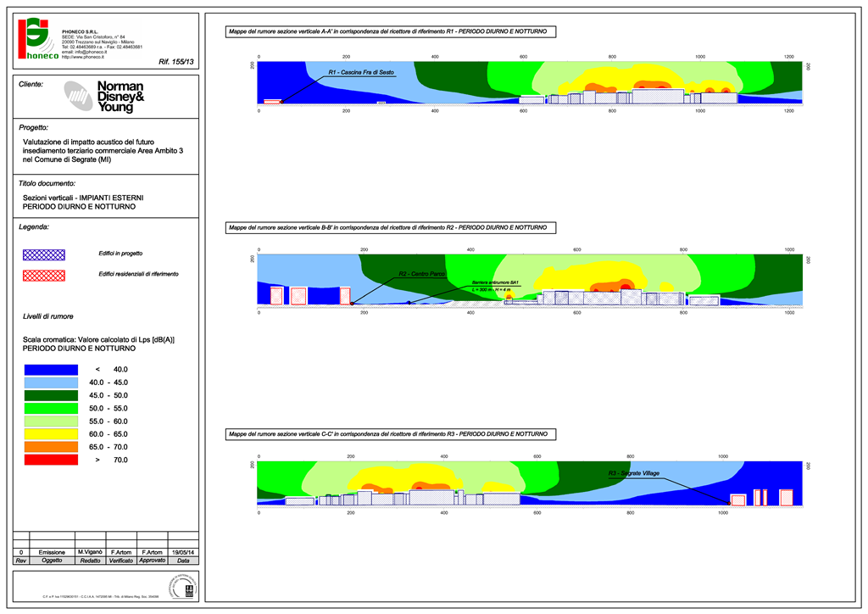Pick the yellow 60.0 - 65.0 swatch
Viewport: 868px width, 614px height.
click(x=51, y=434)
